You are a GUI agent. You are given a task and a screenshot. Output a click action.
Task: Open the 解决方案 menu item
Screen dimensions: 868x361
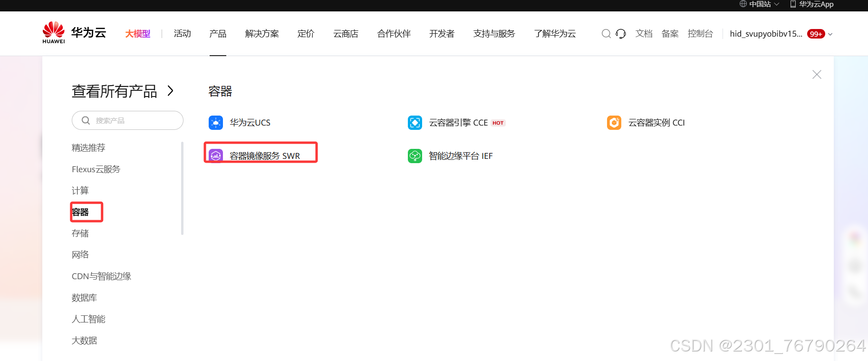(x=262, y=34)
